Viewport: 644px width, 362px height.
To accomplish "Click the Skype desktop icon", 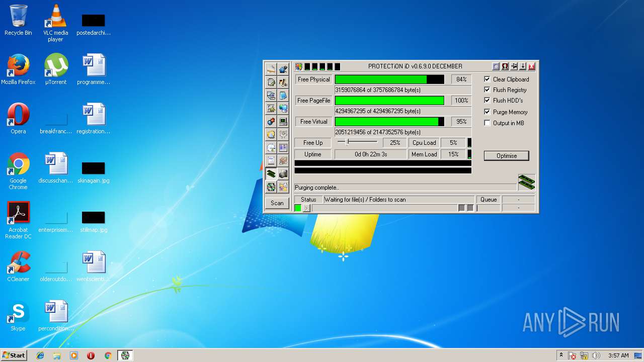I will [x=18, y=316].
